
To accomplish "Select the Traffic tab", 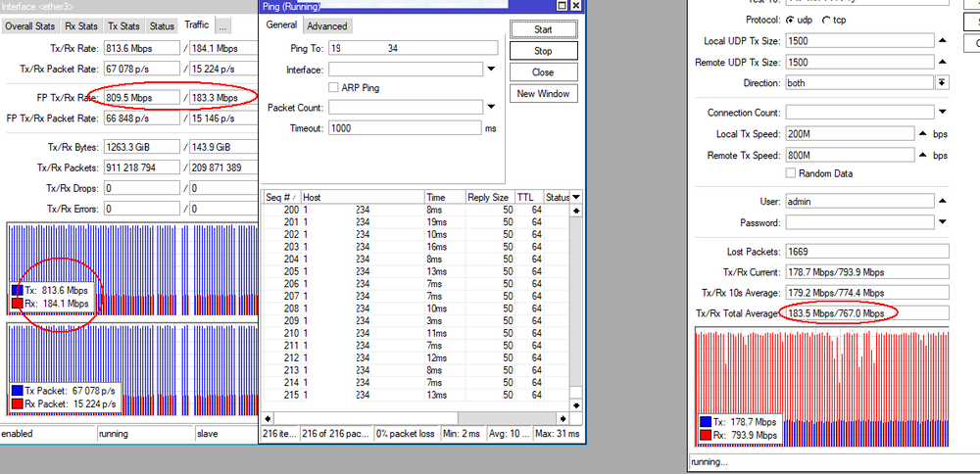I will pyautogui.click(x=196, y=25).
